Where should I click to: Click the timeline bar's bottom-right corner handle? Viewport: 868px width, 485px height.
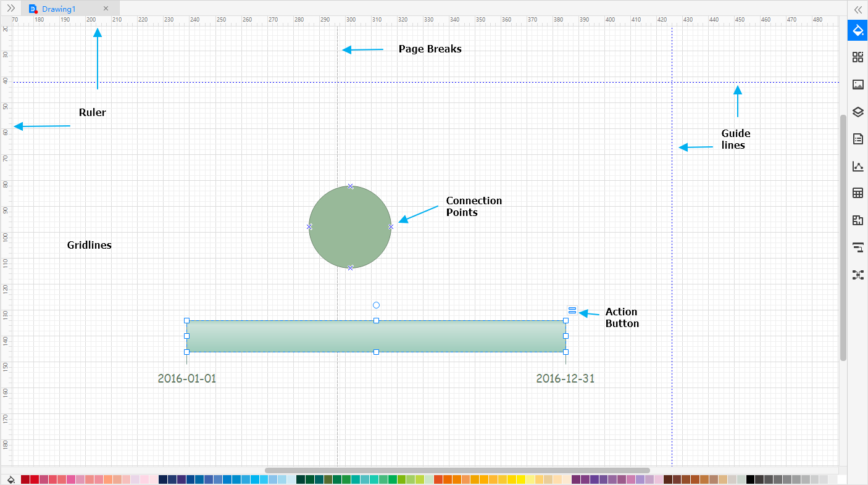click(565, 352)
